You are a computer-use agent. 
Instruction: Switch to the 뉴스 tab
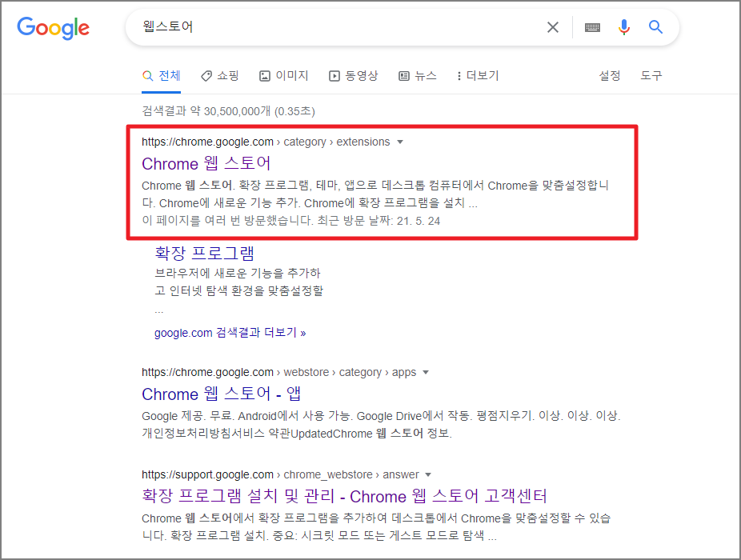tap(417, 76)
